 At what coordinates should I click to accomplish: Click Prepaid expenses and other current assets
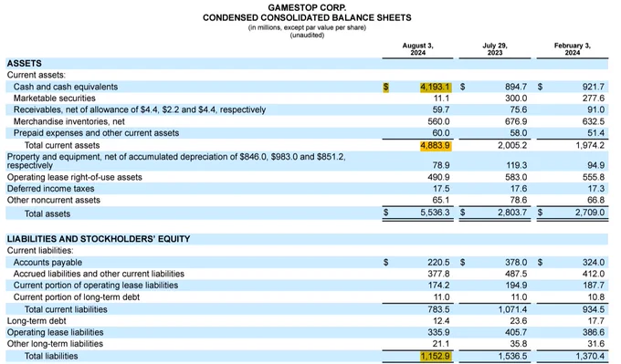point(96,133)
